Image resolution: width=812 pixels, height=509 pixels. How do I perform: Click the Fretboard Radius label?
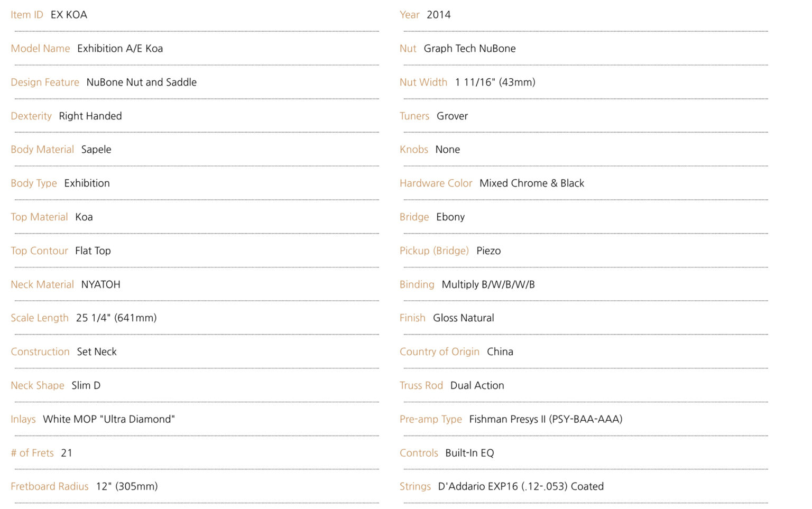[x=50, y=486]
